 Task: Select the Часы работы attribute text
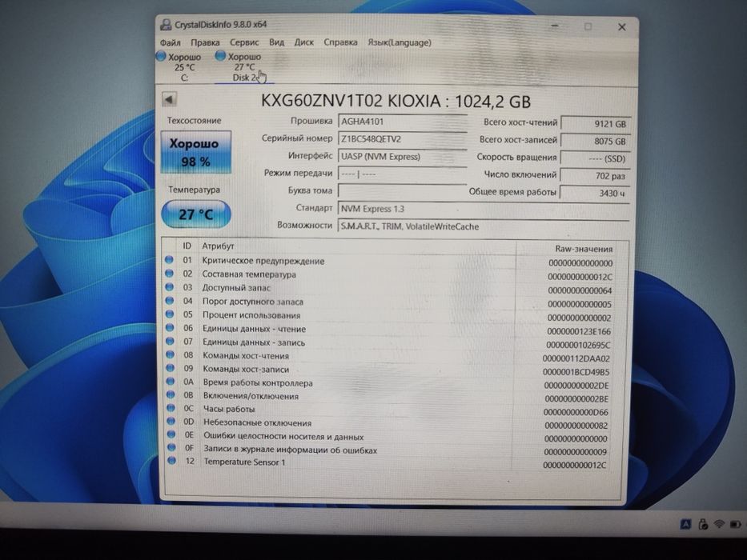(x=229, y=409)
